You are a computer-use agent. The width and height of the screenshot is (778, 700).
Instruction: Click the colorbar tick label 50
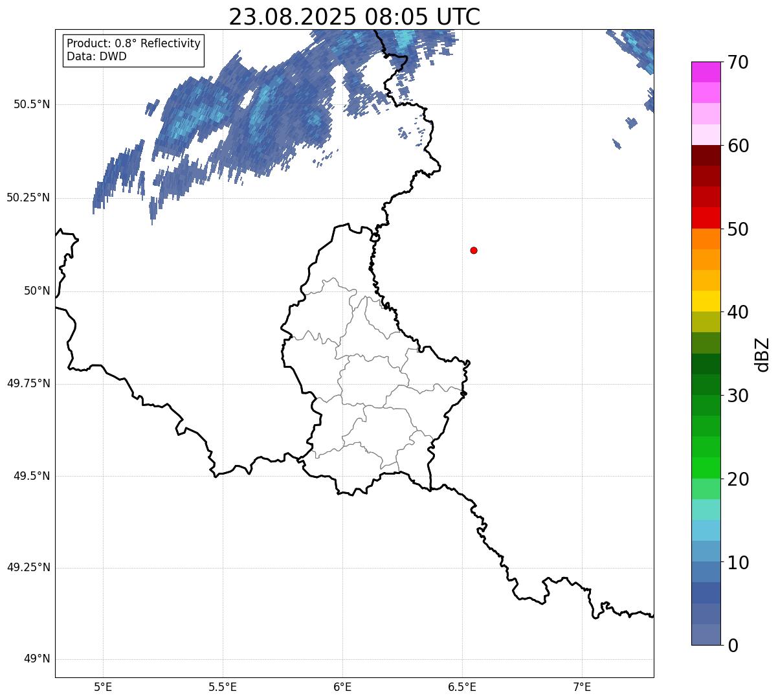[738, 229]
